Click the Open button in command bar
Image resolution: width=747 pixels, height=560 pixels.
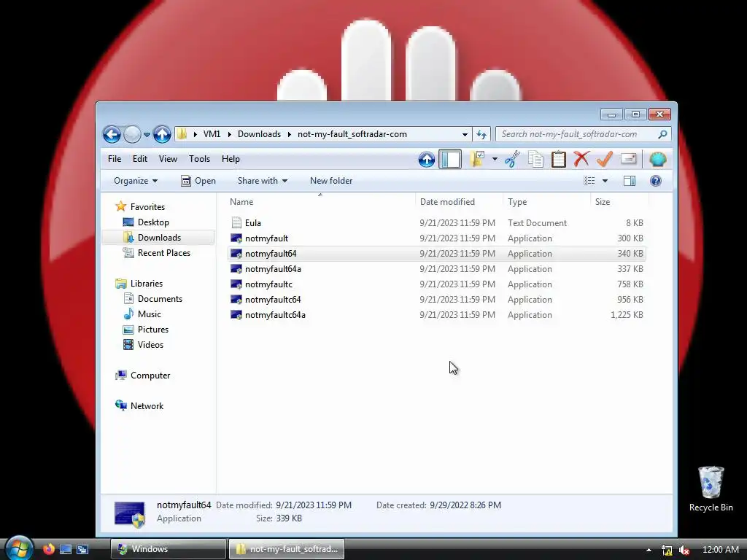[x=198, y=181]
